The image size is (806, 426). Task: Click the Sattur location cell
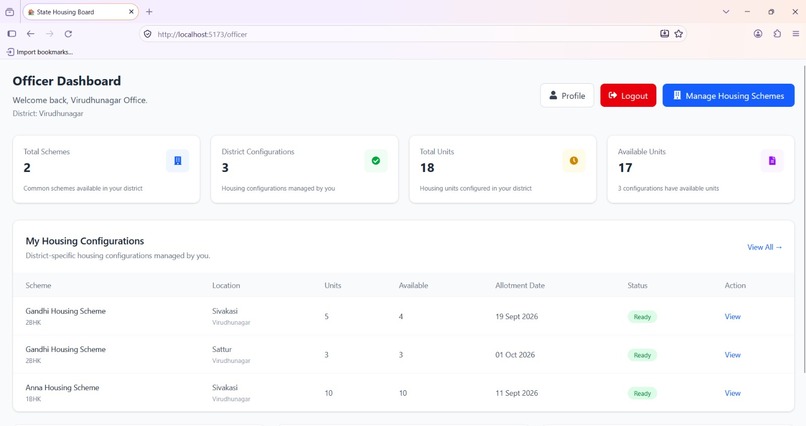coord(222,349)
